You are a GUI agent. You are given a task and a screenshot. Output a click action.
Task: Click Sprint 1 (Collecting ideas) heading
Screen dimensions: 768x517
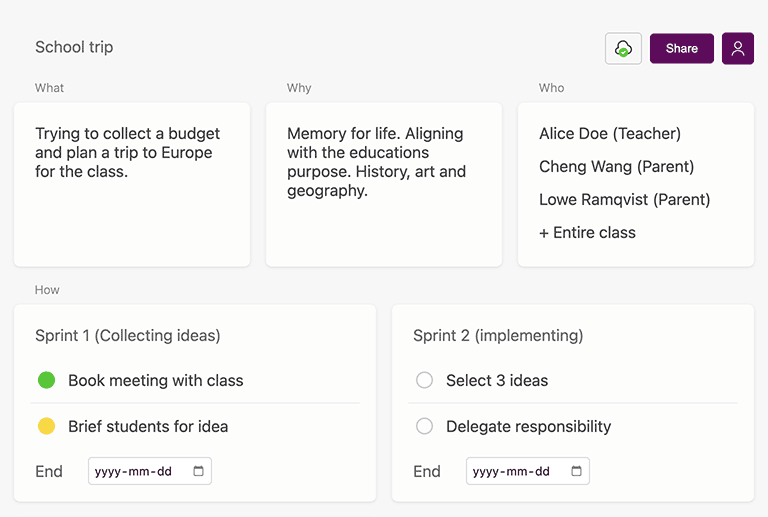(x=128, y=336)
